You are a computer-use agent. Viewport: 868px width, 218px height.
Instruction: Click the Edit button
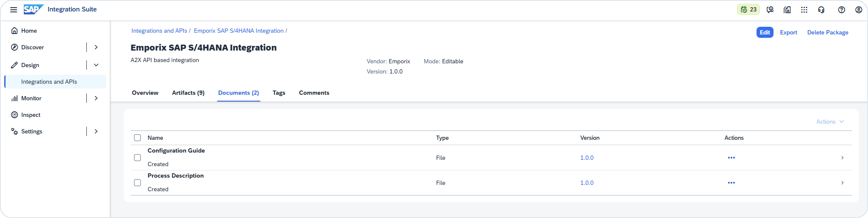point(765,32)
